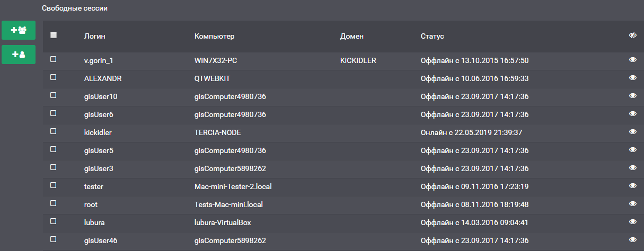The width and height of the screenshot is (644, 251).
Task: Select the kickidler row checkbox
Action: tap(54, 131)
